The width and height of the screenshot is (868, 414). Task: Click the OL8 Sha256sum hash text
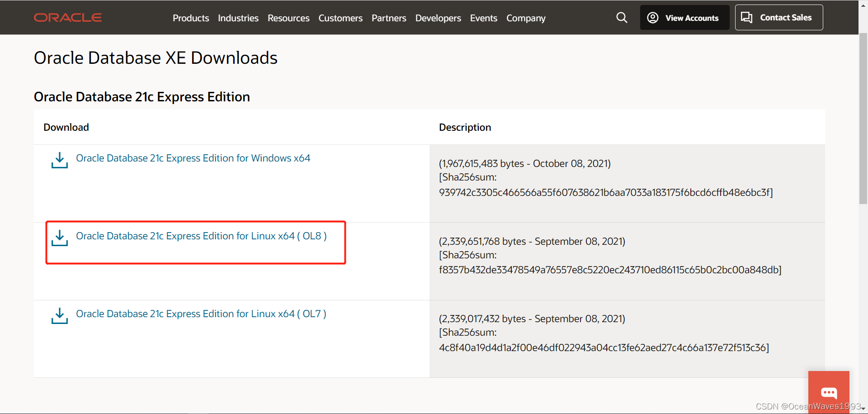pyautogui.click(x=610, y=270)
